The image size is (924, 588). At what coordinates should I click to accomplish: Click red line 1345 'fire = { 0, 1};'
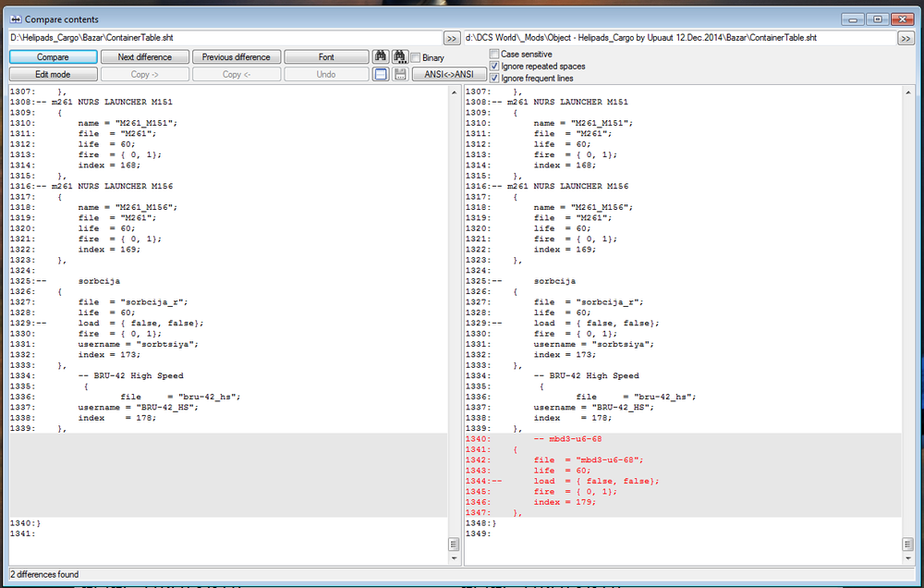[575, 492]
